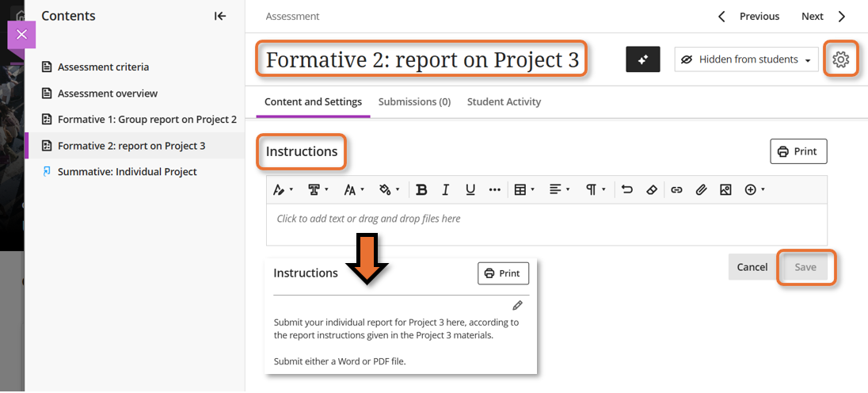
Task: Expand the insert table dropdown
Action: coord(524,190)
